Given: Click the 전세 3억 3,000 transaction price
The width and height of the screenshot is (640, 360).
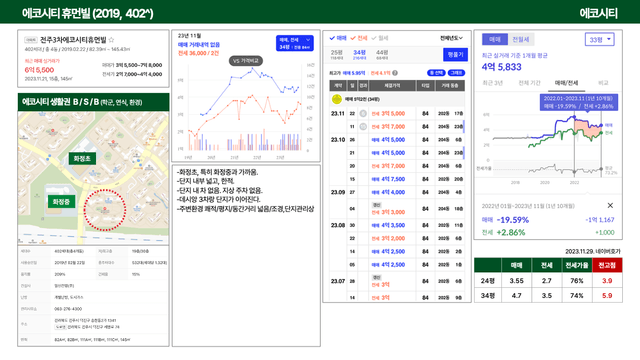Looking at the screenshot, I should (388, 212).
